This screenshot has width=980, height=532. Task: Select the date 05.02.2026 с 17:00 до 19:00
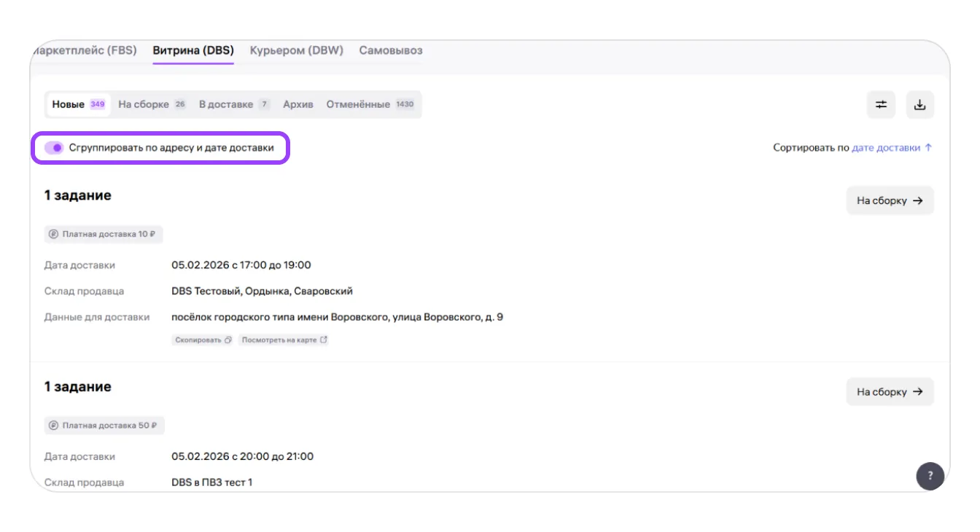click(x=241, y=265)
